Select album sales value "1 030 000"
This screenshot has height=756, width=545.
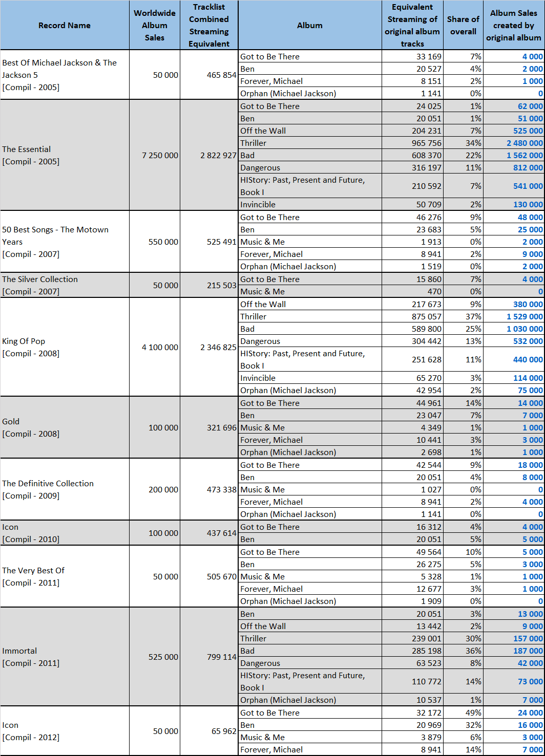point(525,329)
